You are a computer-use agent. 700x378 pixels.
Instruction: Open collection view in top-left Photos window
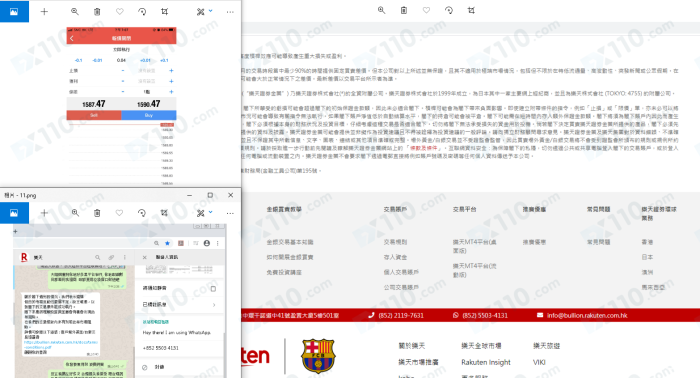14,12
